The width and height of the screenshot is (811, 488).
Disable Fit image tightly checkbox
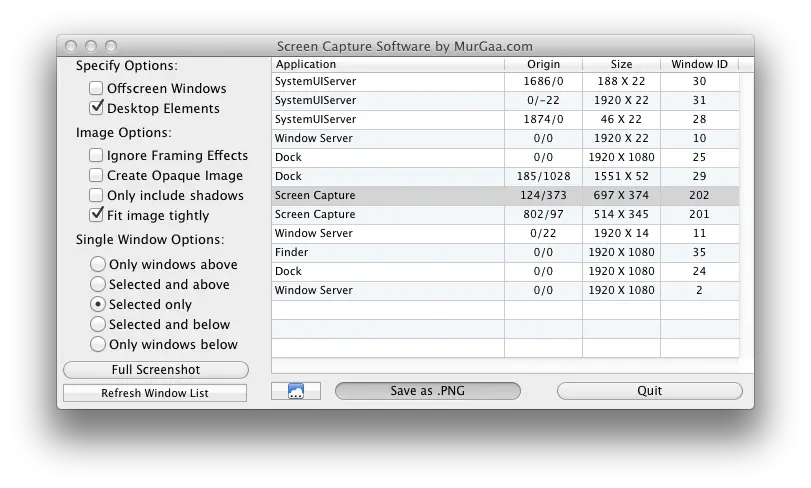pyautogui.click(x=97, y=215)
